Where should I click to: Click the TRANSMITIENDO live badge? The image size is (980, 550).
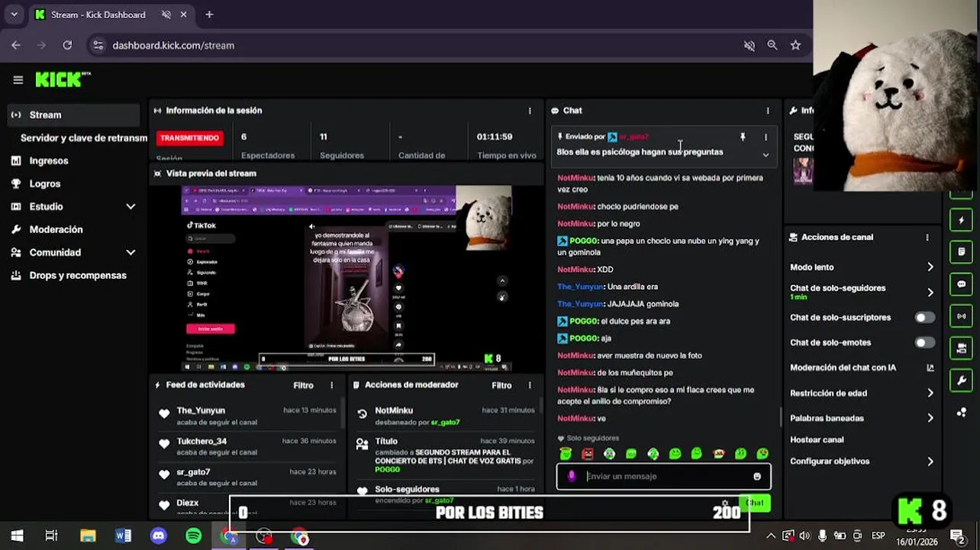190,137
